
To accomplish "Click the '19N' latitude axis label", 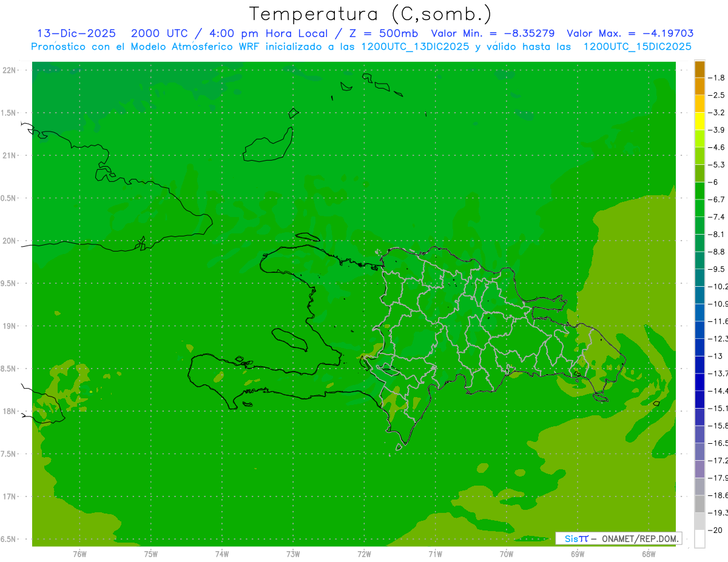I will click(9, 326).
